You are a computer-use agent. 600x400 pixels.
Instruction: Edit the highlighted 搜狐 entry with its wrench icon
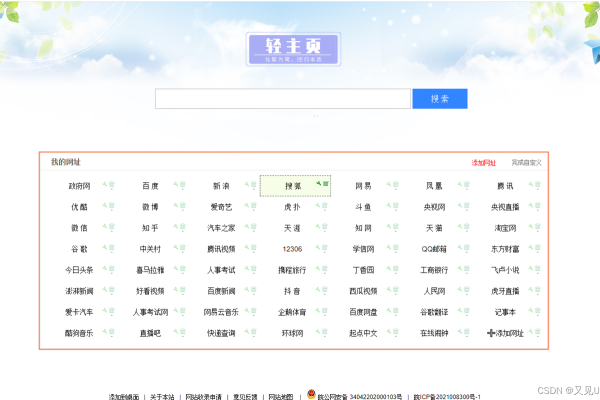click(x=318, y=183)
